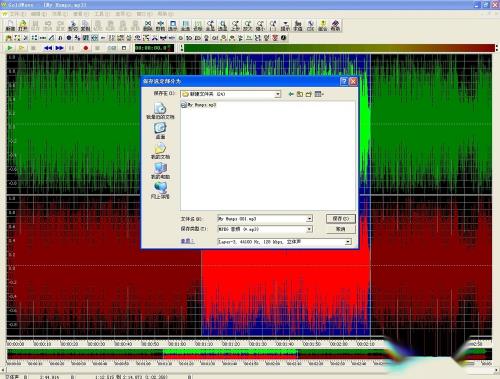Screen dimensions: 500x379
Task: Start playback with the green play button
Action: (10, 48)
